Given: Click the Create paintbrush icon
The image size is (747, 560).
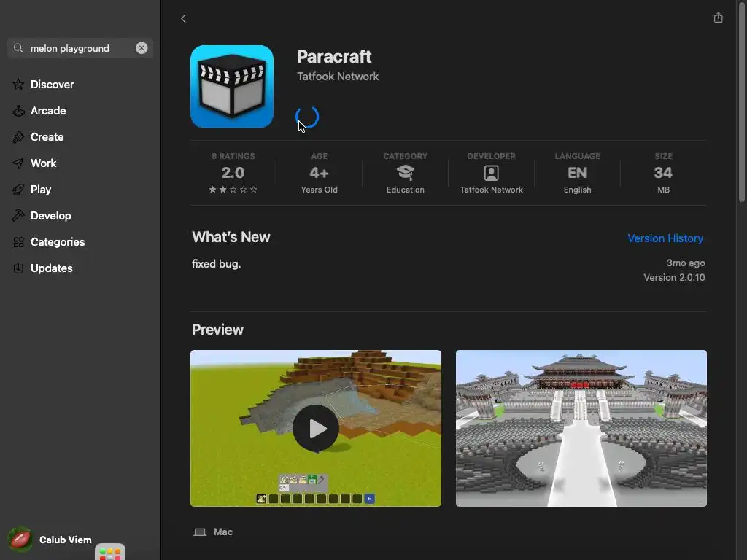Looking at the screenshot, I should pyautogui.click(x=18, y=136).
